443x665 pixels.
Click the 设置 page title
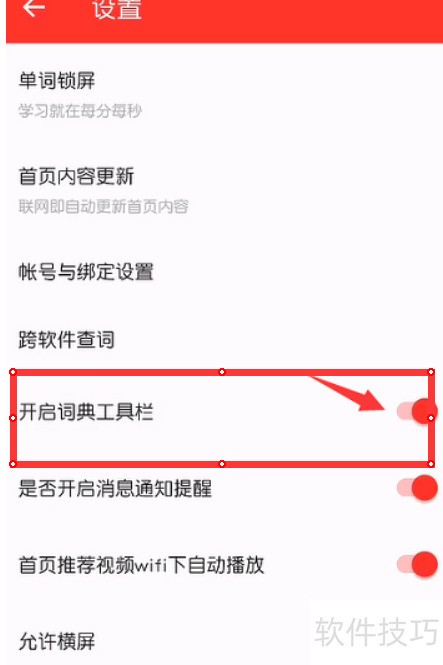117,9
